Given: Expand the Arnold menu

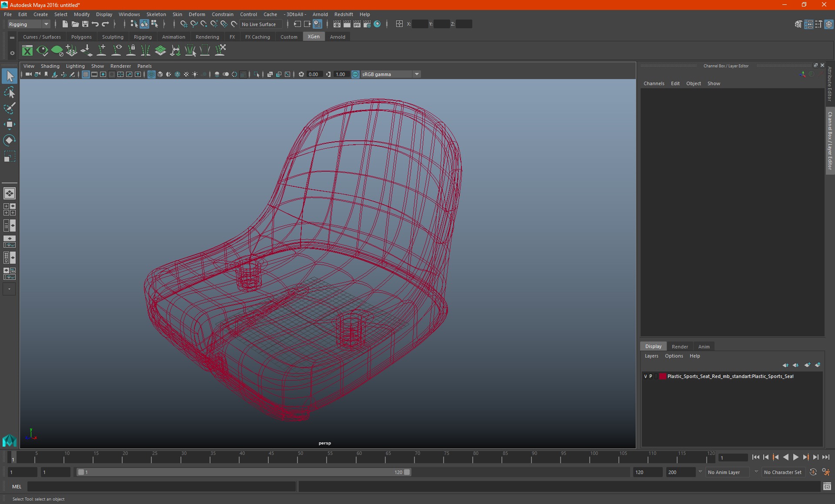Looking at the screenshot, I should [322, 14].
